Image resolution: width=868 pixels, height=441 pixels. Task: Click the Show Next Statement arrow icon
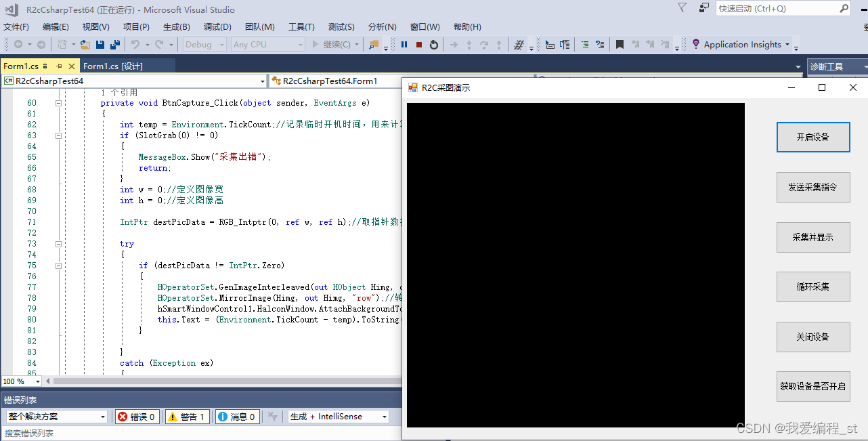454,45
